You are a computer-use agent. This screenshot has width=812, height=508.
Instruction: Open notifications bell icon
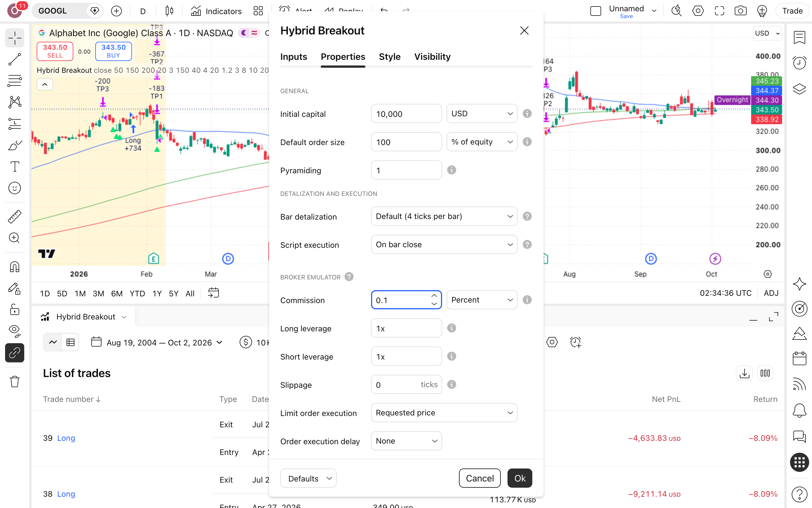coord(799,410)
